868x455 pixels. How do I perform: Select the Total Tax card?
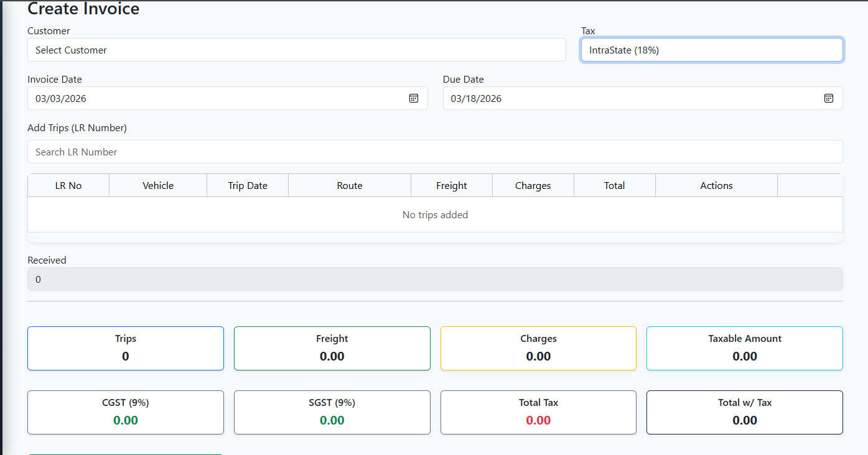(x=538, y=412)
